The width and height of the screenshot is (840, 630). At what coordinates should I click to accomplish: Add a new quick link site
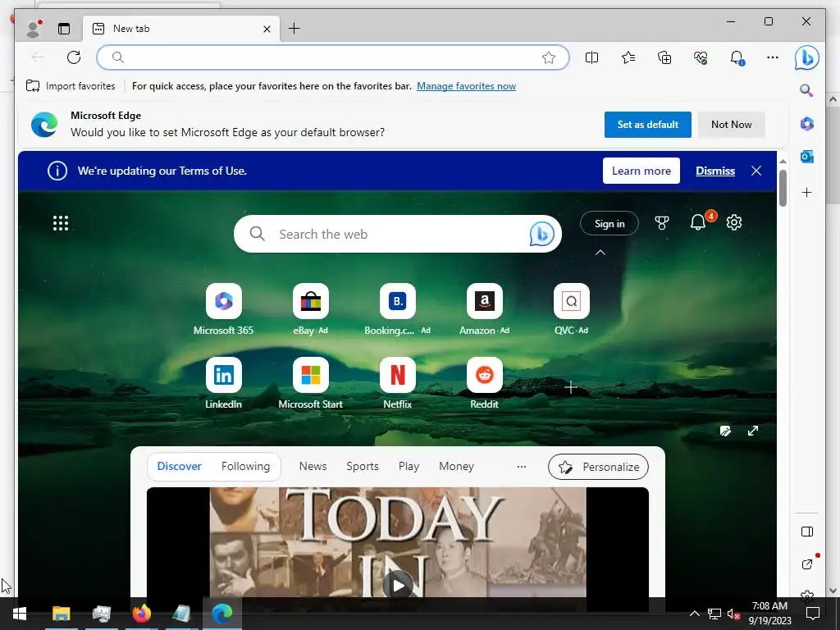571,387
